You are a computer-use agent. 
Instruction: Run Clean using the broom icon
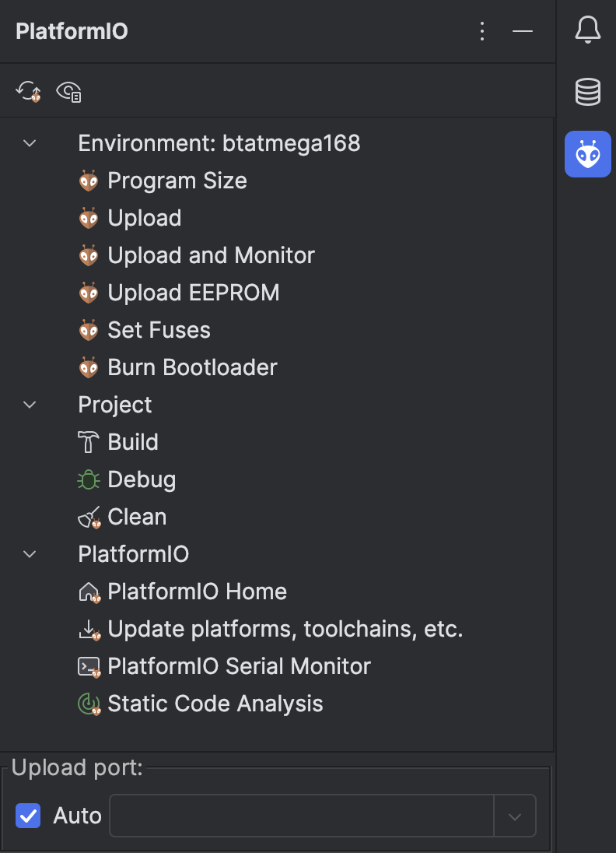(88, 517)
